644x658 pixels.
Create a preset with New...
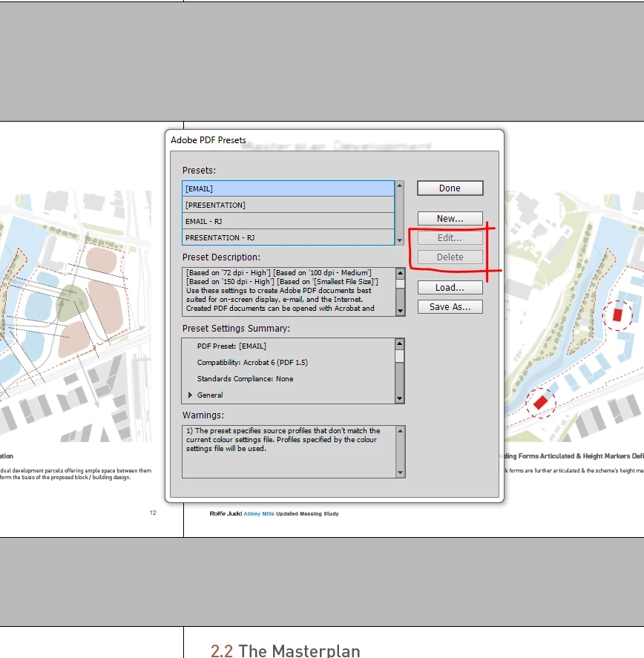pyautogui.click(x=450, y=219)
